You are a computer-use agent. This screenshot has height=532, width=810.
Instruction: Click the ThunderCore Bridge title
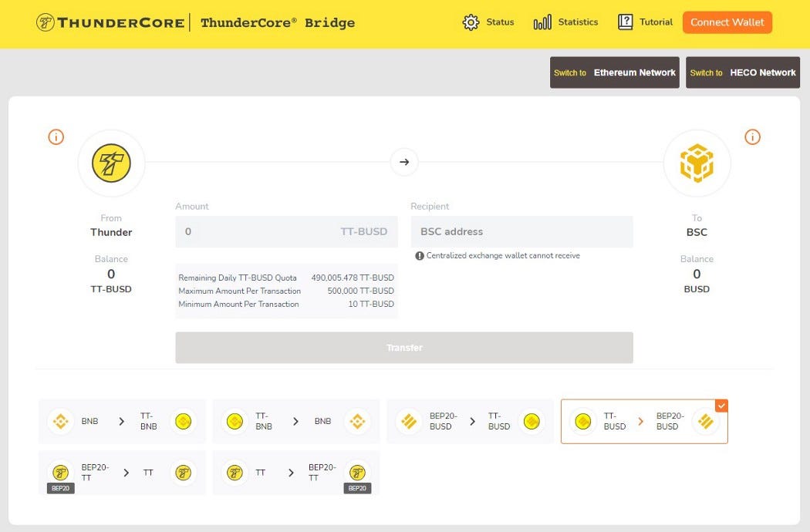pyautogui.click(x=278, y=22)
